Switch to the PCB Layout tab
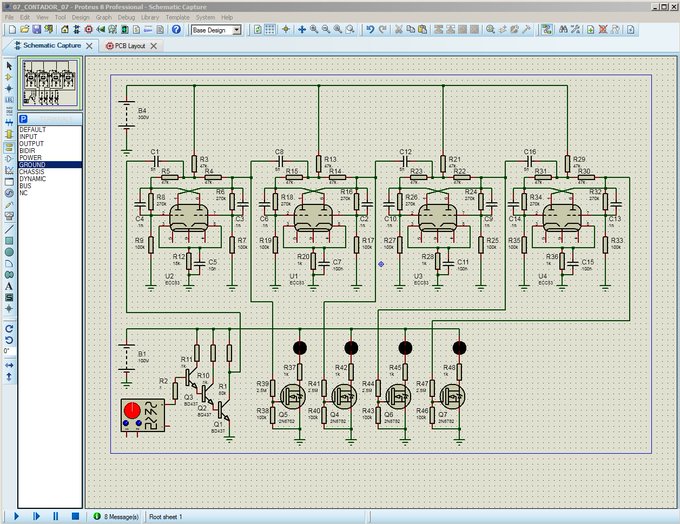680x524 pixels. [131, 46]
